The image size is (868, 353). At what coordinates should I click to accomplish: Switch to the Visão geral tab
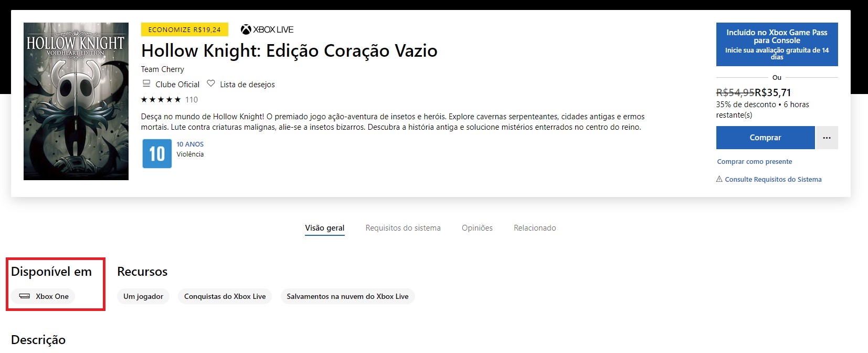(325, 228)
